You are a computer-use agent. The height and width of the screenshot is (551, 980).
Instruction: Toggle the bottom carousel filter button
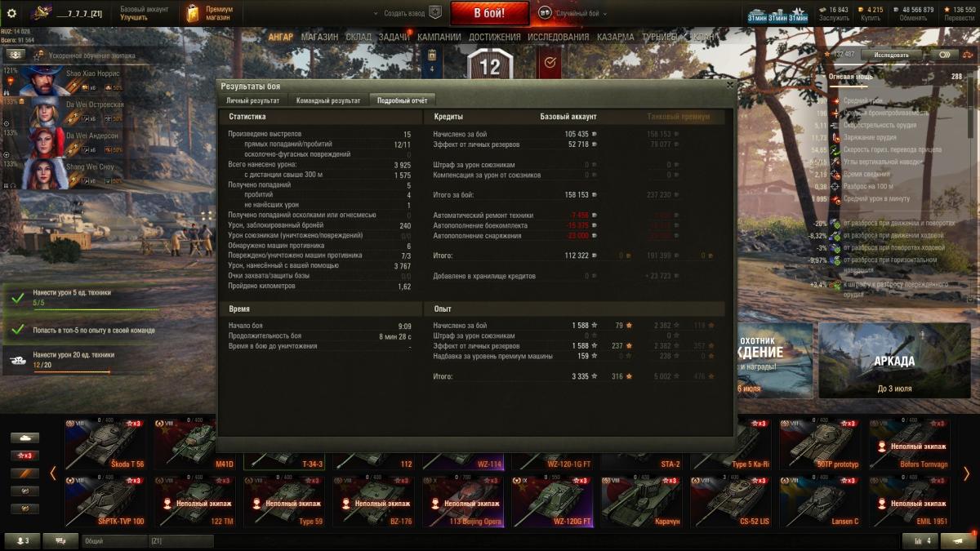click(x=24, y=509)
